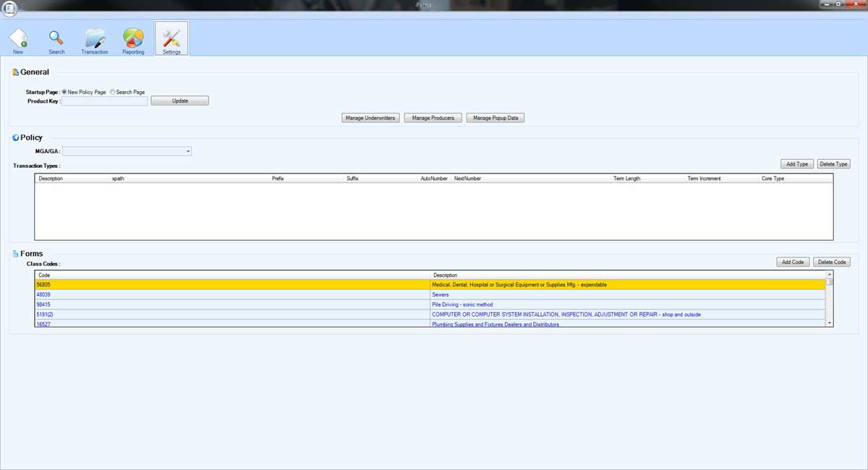Click the General section header icon
Viewport: 868px width, 470px height.
(15, 72)
